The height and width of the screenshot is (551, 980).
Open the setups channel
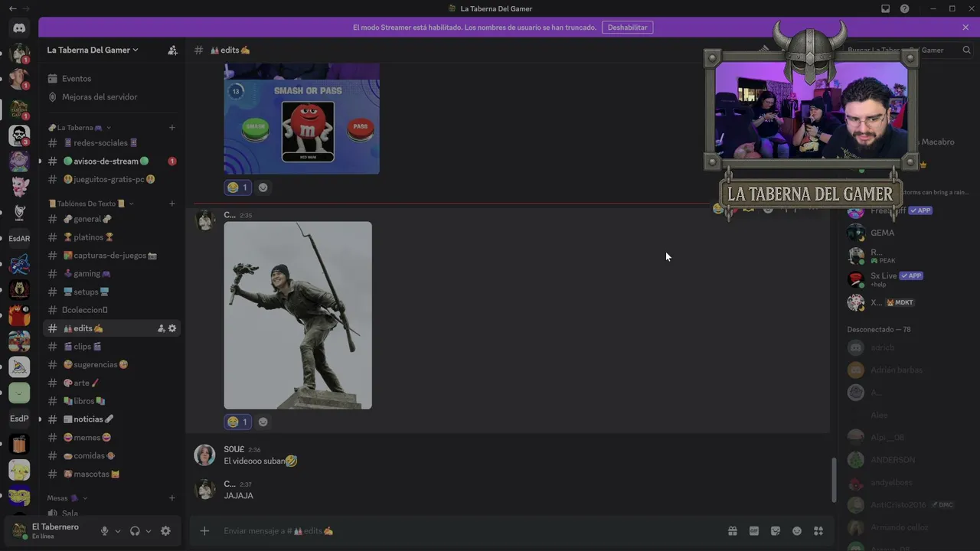(112, 292)
